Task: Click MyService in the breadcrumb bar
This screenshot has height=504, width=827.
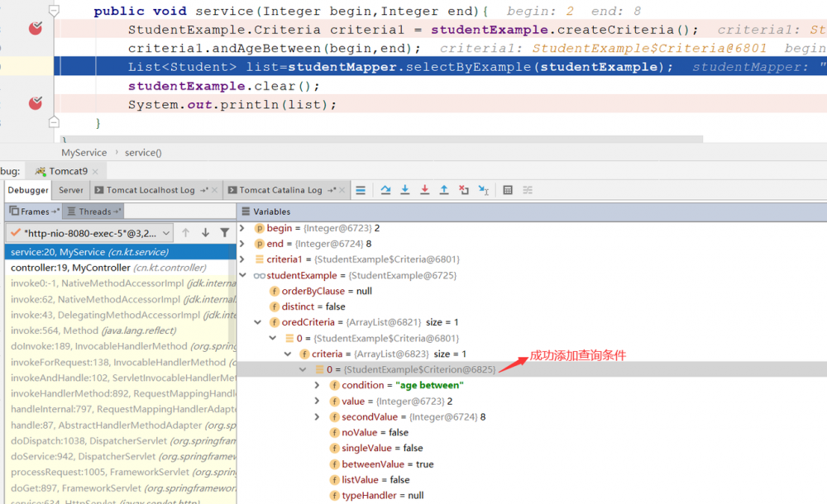Action: coord(84,153)
